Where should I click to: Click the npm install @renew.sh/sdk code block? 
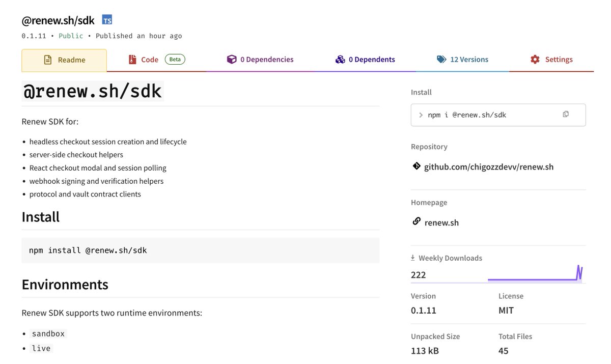[200, 250]
